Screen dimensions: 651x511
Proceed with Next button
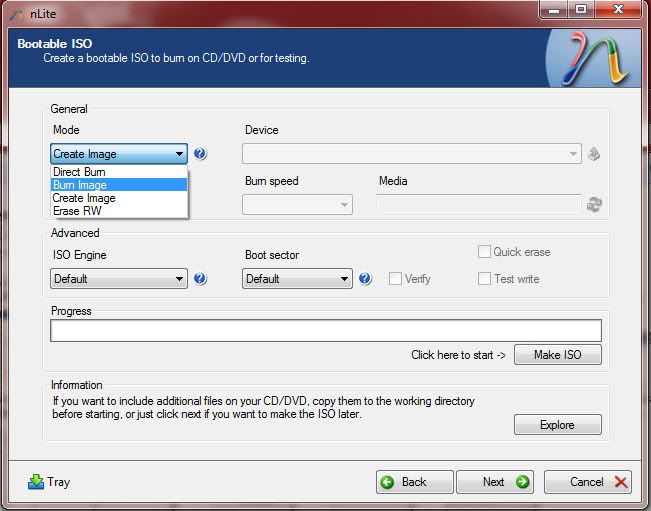pyautogui.click(x=495, y=482)
